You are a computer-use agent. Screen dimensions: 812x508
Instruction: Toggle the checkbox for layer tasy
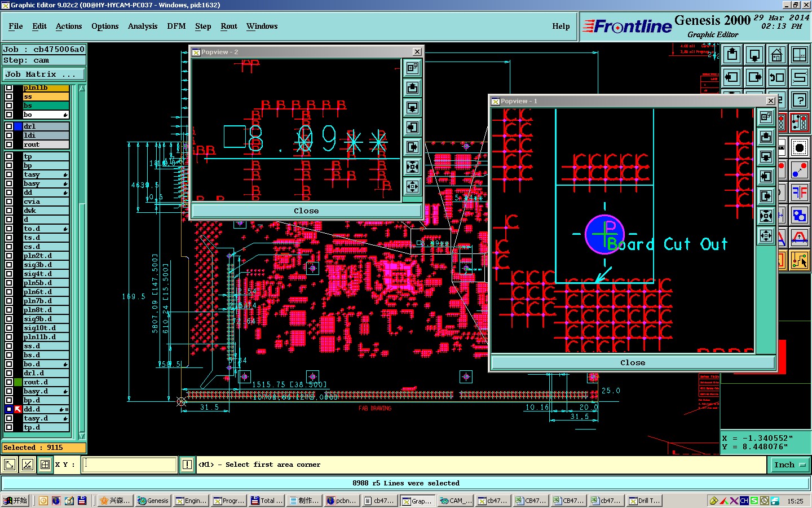pos(9,174)
